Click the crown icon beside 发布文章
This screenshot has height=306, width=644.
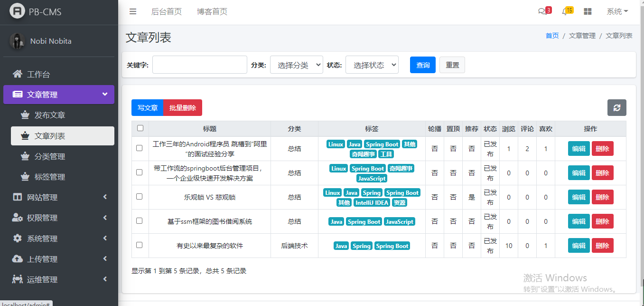(25, 115)
